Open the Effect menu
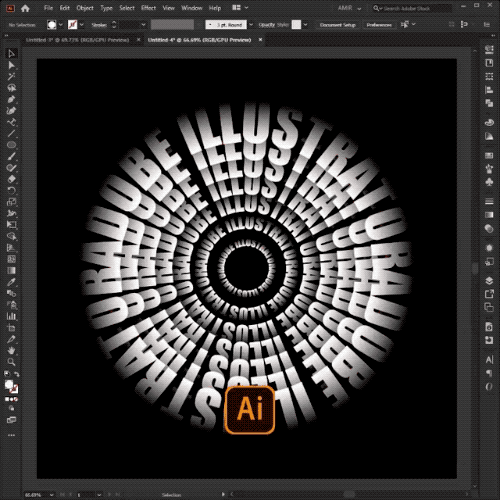The height and width of the screenshot is (500, 500). pos(148,8)
